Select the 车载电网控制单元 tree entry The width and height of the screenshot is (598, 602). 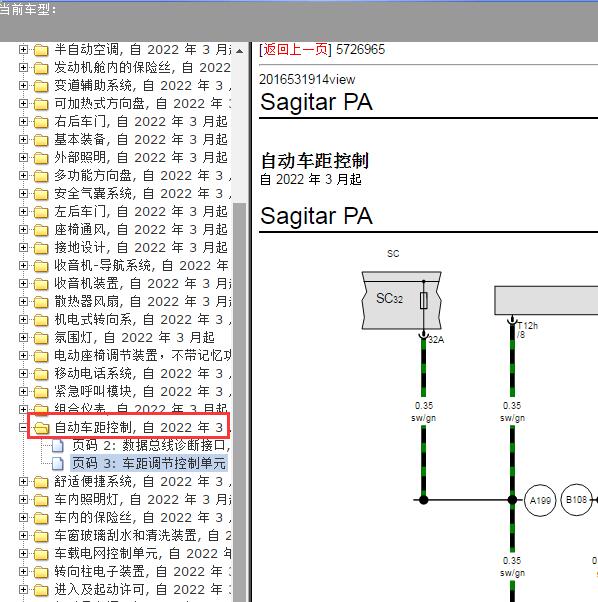[x=142, y=553]
